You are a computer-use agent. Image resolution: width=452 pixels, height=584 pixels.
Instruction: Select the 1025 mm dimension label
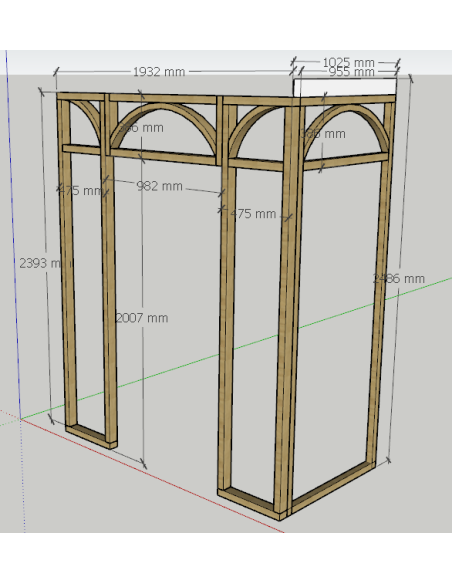tap(348, 62)
